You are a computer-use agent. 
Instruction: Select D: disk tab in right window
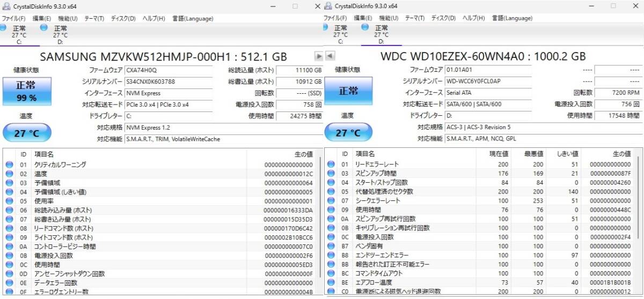pyautogui.click(x=381, y=34)
